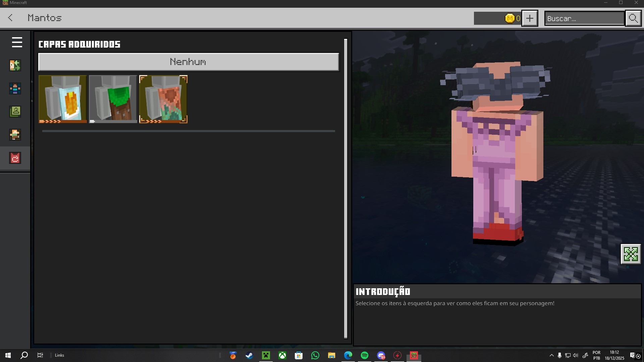Open the green stacked-pages skin pack sidebar icon
This screenshot has width=644, height=362.
tap(15, 112)
